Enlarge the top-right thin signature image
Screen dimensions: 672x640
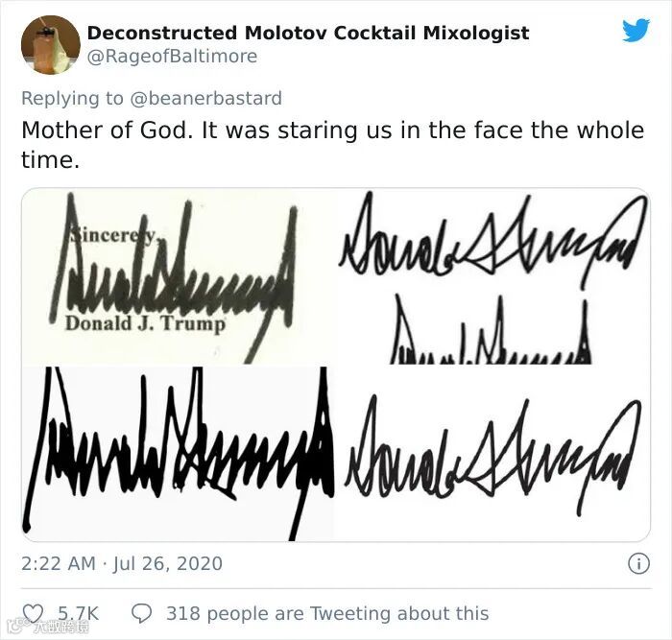pyautogui.click(x=492, y=278)
